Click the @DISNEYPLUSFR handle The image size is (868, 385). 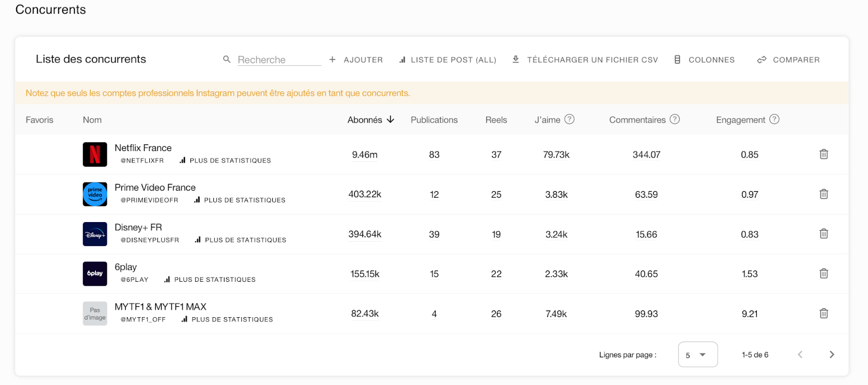point(150,240)
